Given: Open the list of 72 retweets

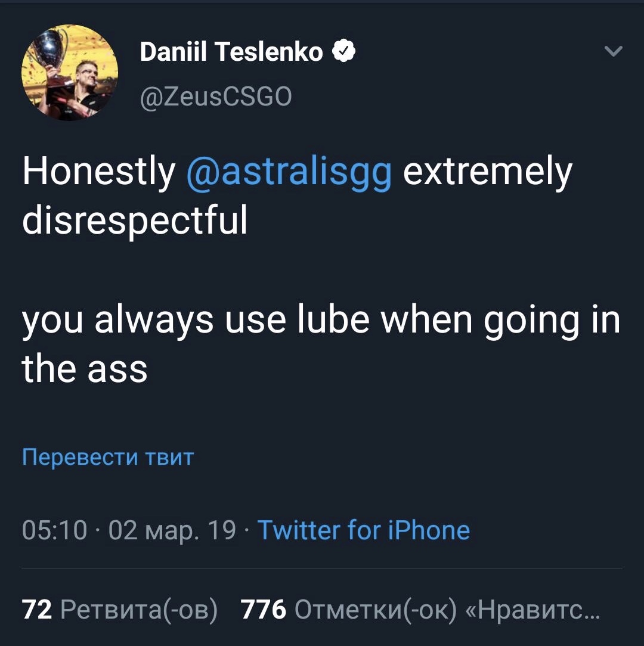Looking at the screenshot, I should click(x=120, y=609).
